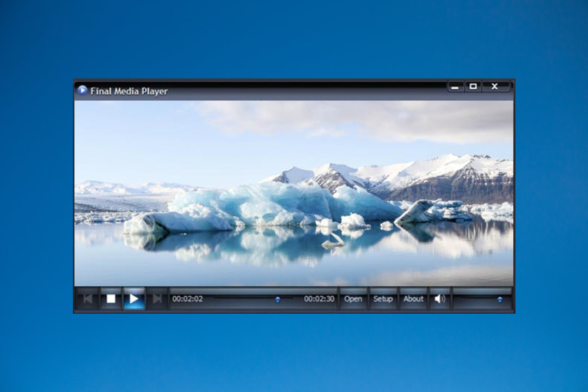Play the video
This screenshot has width=588, height=392.
pyautogui.click(x=134, y=299)
